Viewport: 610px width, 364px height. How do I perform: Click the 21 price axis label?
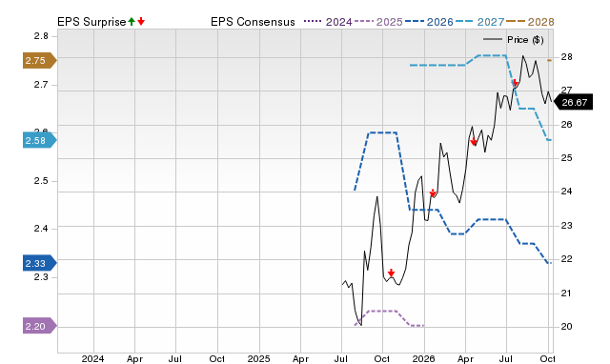[566, 293]
